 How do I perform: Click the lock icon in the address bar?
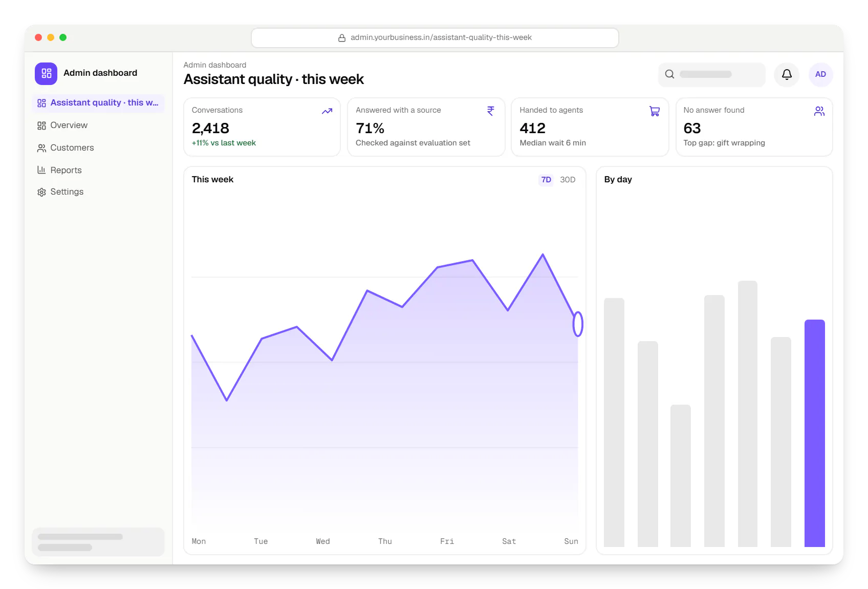(x=342, y=38)
